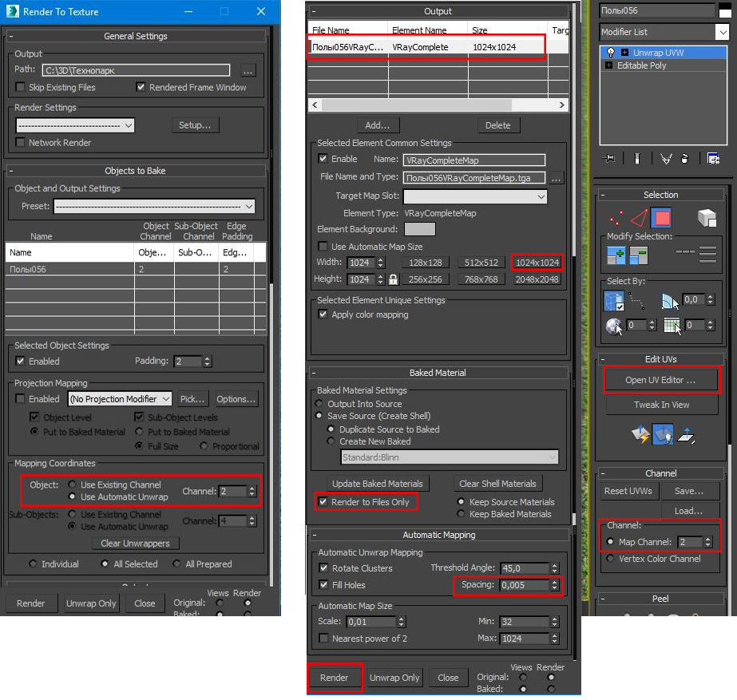Toggle the Unwrap UVW lightbulb visibility
737x700 pixels.
(x=611, y=53)
